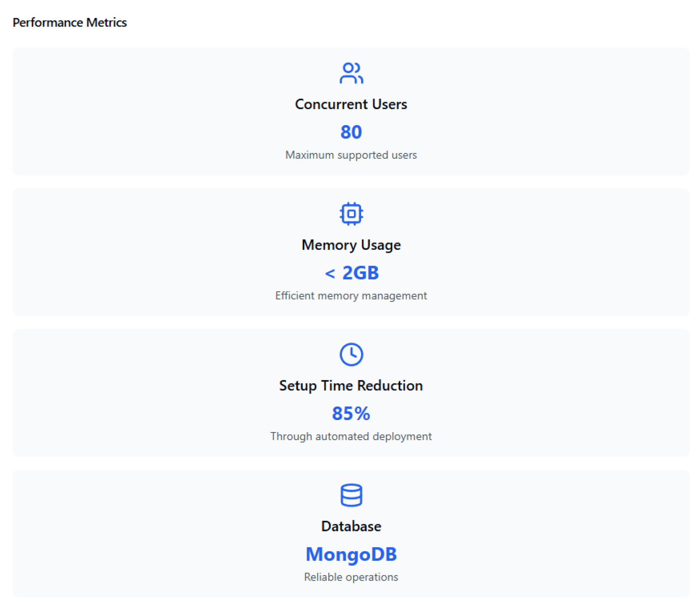Screen dimensions: 700x605
Task: Click the clock icon above Setup Time Reduction
Action: [x=351, y=354]
